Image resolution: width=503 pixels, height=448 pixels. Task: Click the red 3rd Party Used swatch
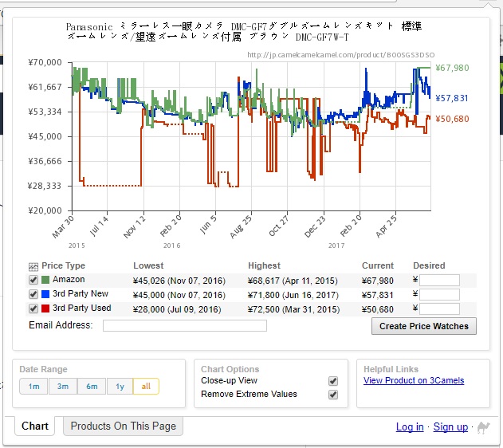tap(45, 308)
